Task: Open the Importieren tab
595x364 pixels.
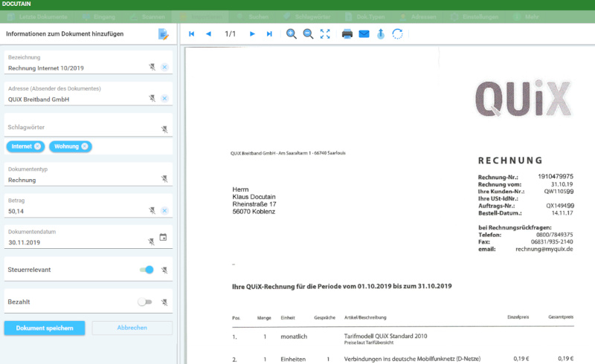Action: pyautogui.click(x=200, y=16)
